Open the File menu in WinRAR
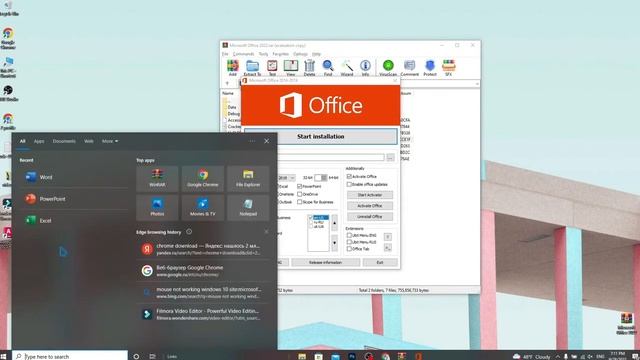The height and width of the screenshot is (360, 640). (225, 54)
